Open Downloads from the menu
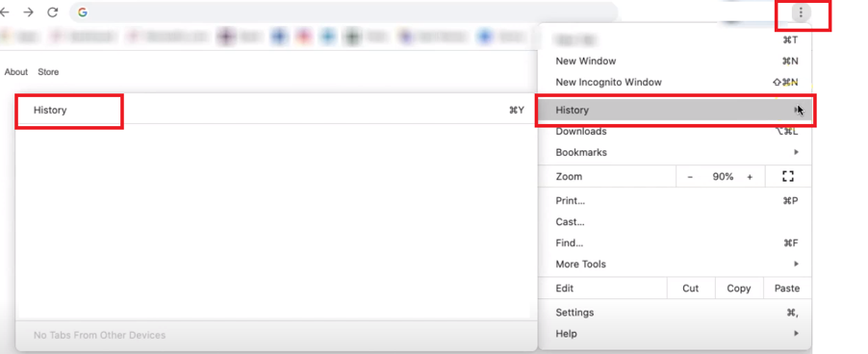This screenshot has height=354, width=868. coord(675,131)
